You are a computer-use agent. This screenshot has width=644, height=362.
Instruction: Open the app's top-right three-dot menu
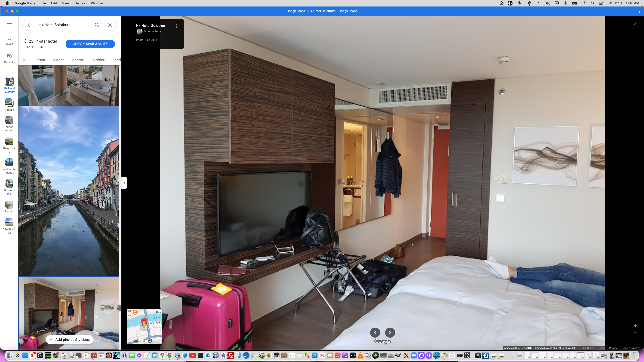639,11
